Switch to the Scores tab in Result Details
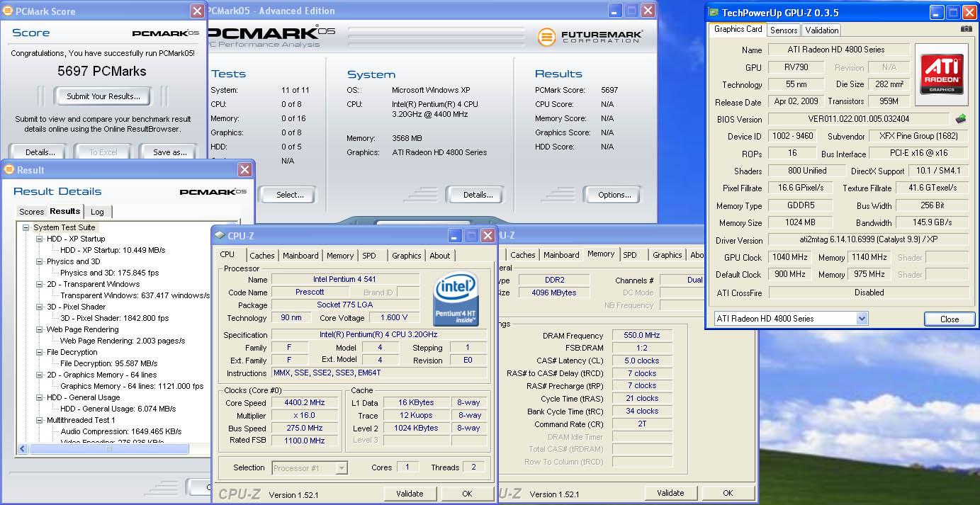Screen dimensions: 980x505 [31, 212]
